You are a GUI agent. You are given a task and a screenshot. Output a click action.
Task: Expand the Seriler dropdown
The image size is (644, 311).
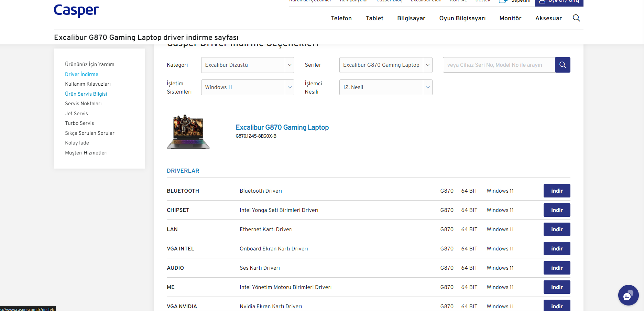(x=386, y=65)
